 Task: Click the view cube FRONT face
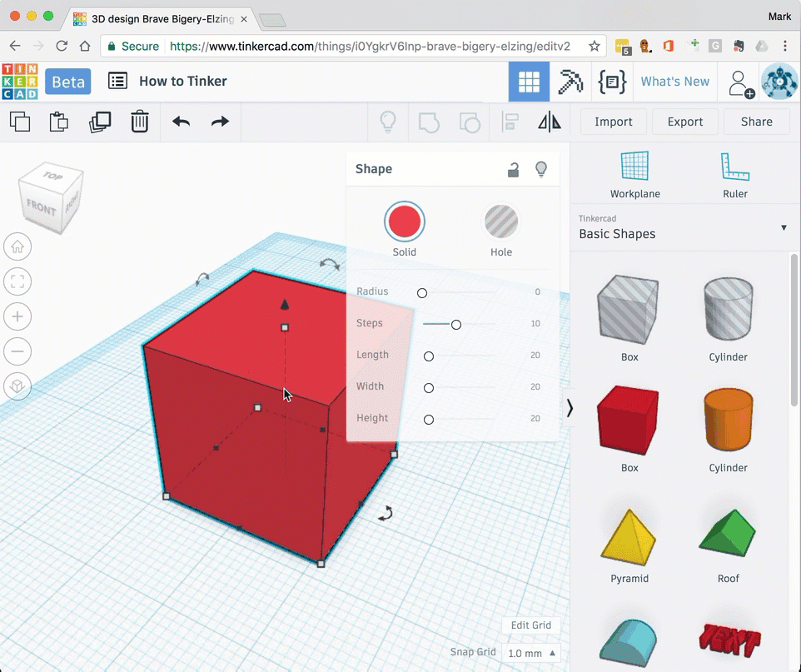(41, 207)
